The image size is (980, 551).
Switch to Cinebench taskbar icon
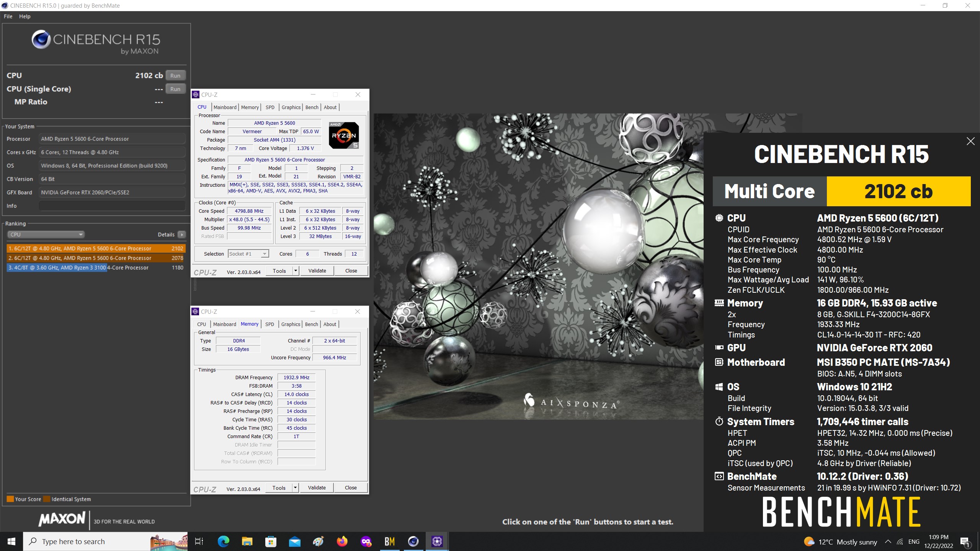413,541
